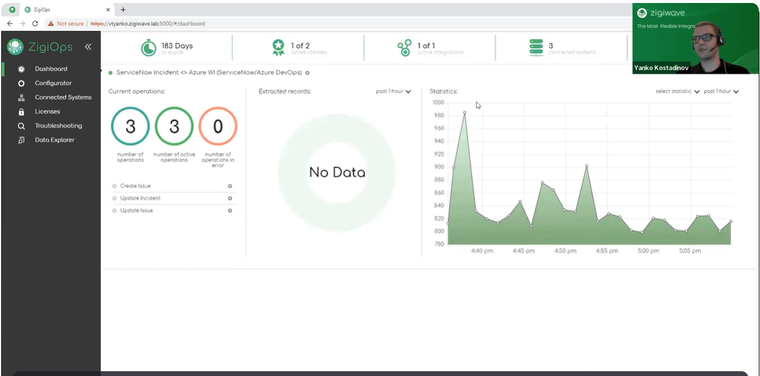
Task: Click the Update Incident operation
Action: point(140,198)
